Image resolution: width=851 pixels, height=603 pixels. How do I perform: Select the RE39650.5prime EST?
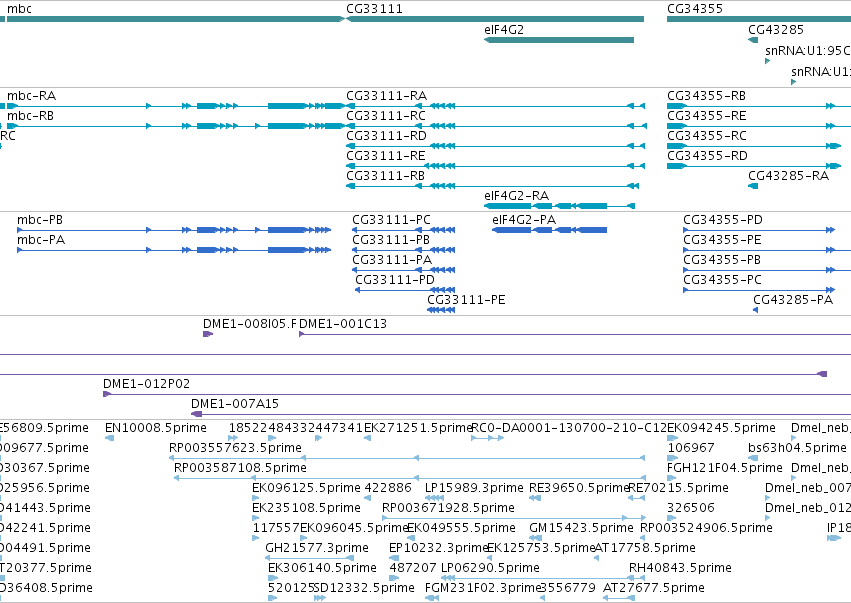pos(535,498)
